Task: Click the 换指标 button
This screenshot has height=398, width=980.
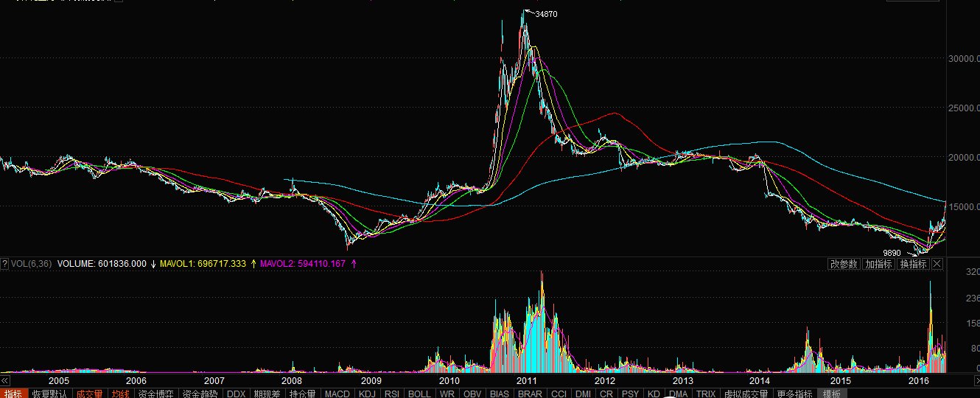Action: [x=913, y=264]
